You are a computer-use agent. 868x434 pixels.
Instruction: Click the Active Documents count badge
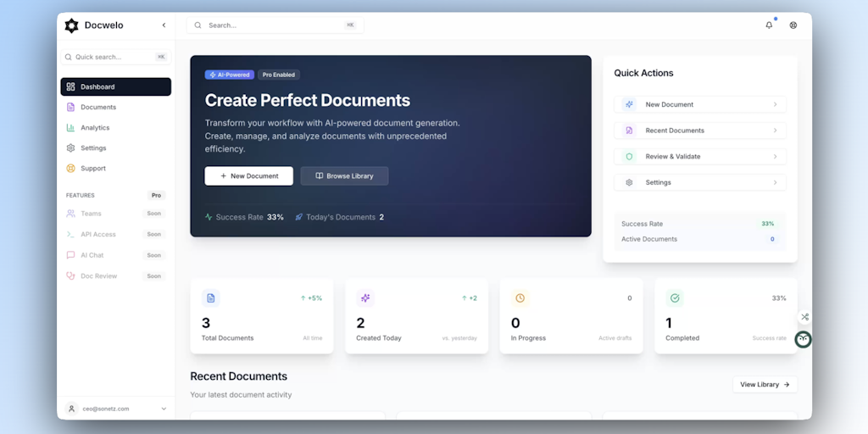click(772, 239)
